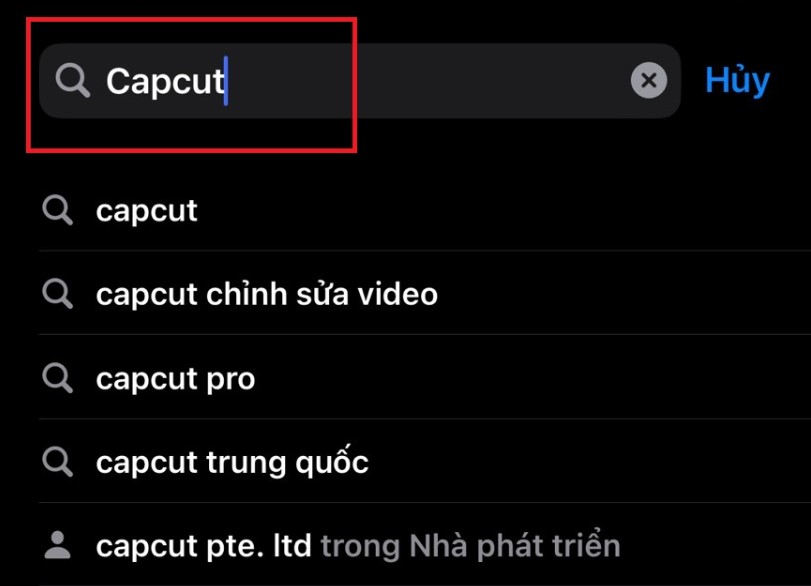This screenshot has height=586, width=811.
Task: Cancel the search via Hủy
Action: (738, 81)
